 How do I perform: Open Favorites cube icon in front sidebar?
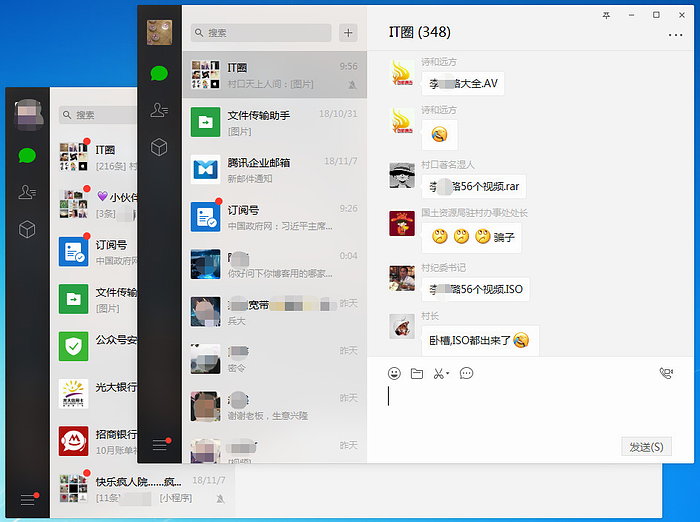[x=159, y=148]
